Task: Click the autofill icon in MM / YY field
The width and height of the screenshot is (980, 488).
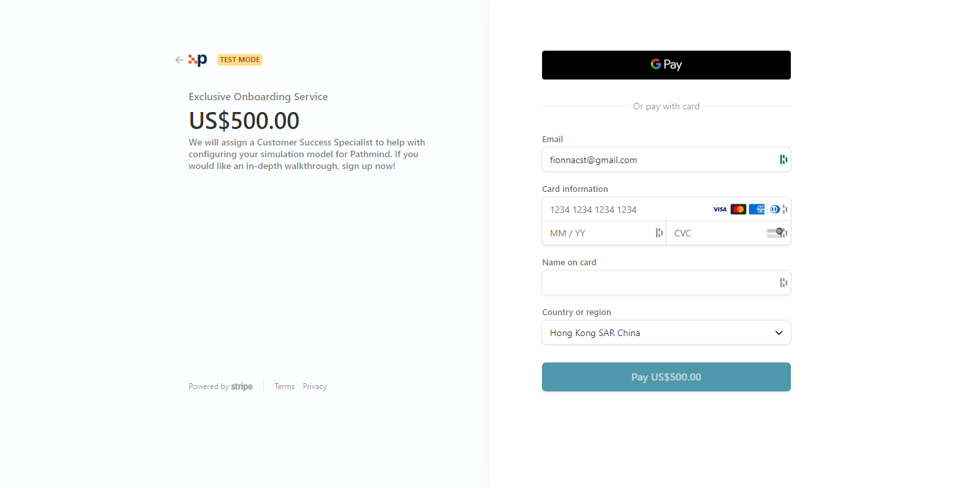Action: (x=659, y=233)
